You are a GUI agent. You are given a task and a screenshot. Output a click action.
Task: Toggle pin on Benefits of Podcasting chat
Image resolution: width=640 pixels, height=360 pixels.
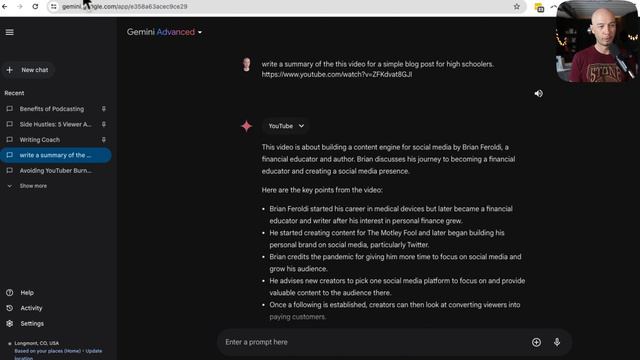(x=104, y=109)
